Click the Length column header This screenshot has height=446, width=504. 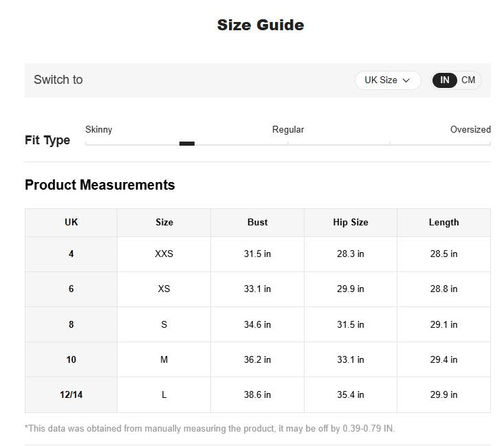pyautogui.click(x=444, y=223)
